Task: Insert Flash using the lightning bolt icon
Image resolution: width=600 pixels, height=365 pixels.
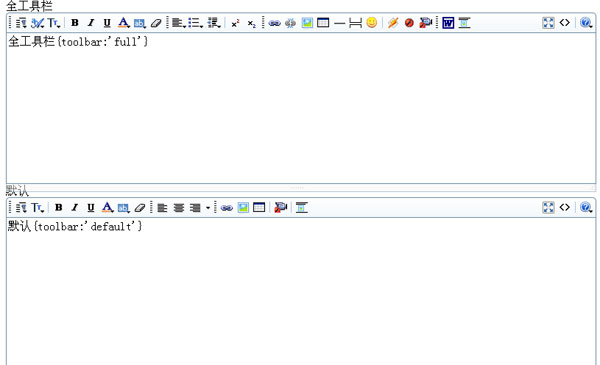Action: 393,23
